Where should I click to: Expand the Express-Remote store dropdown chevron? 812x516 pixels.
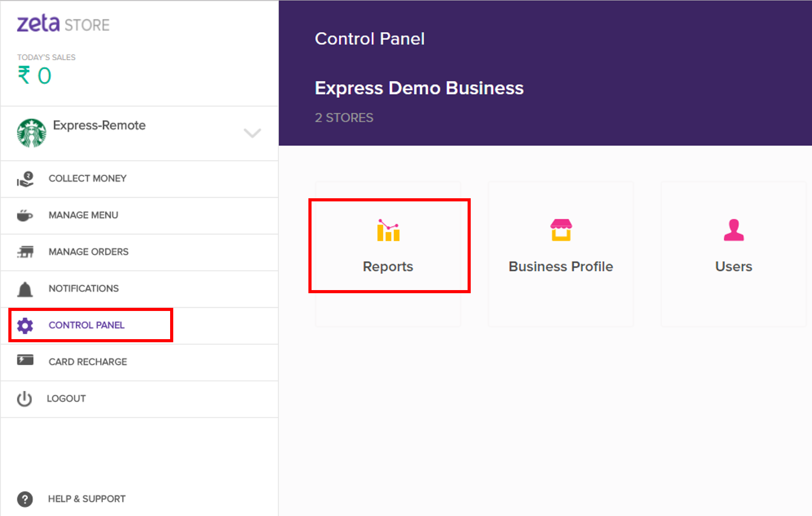pyautogui.click(x=253, y=133)
